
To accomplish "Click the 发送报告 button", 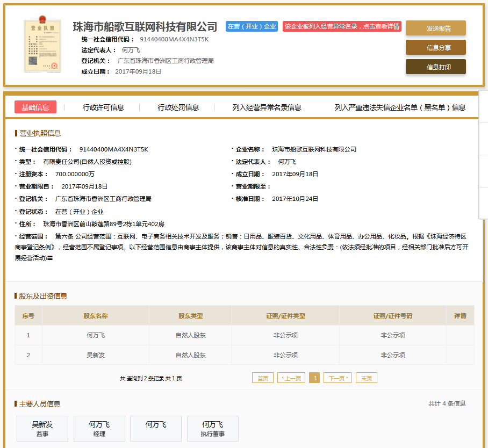I will (x=435, y=28).
